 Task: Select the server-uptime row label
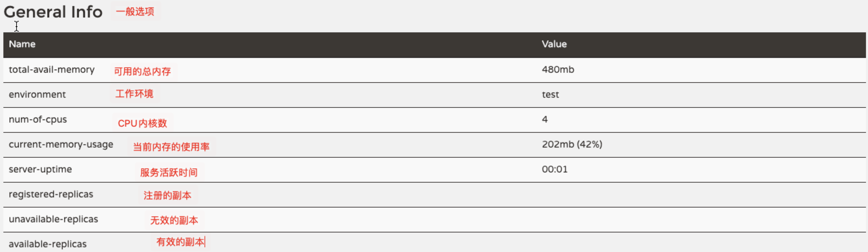click(x=40, y=169)
